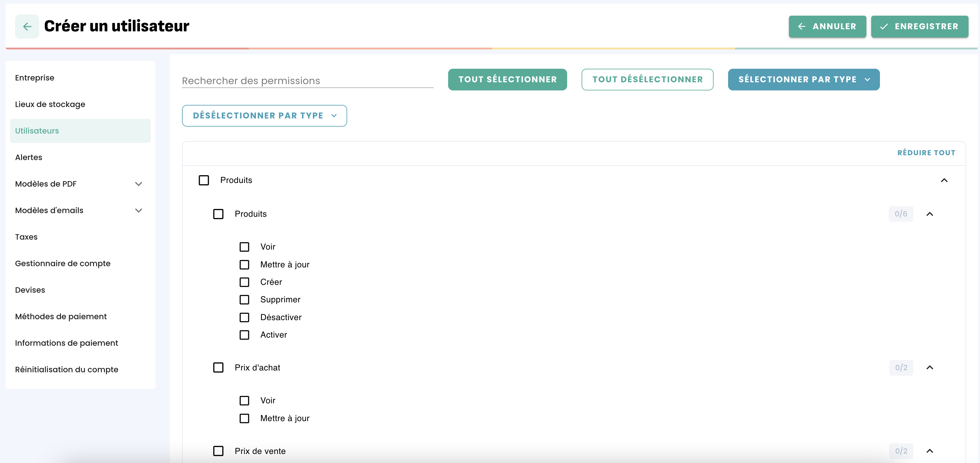Screen dimensions: 980x463
Task: Expand Modèles de PDF sidebar chevron
Action: [x=139, y=184]
